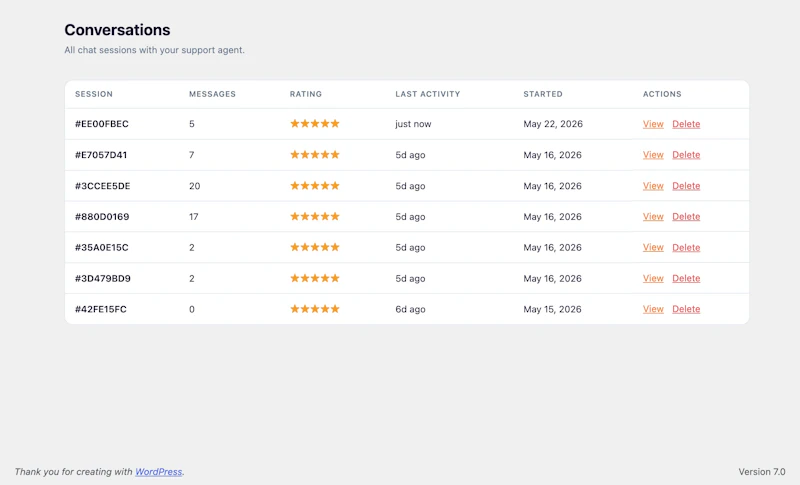Click the five-star rating of #3D479BD9
Viewport: 800px width, 485px height.
click(315, 278)
